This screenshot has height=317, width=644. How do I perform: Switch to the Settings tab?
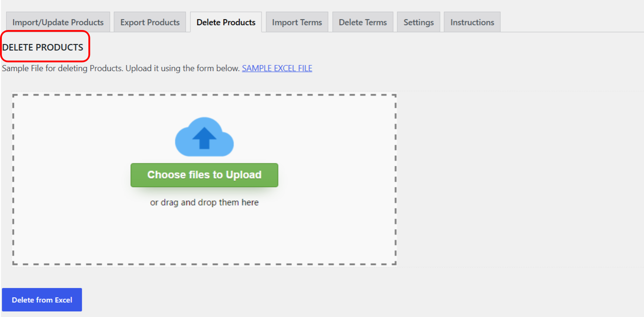(x=418, y=22)
